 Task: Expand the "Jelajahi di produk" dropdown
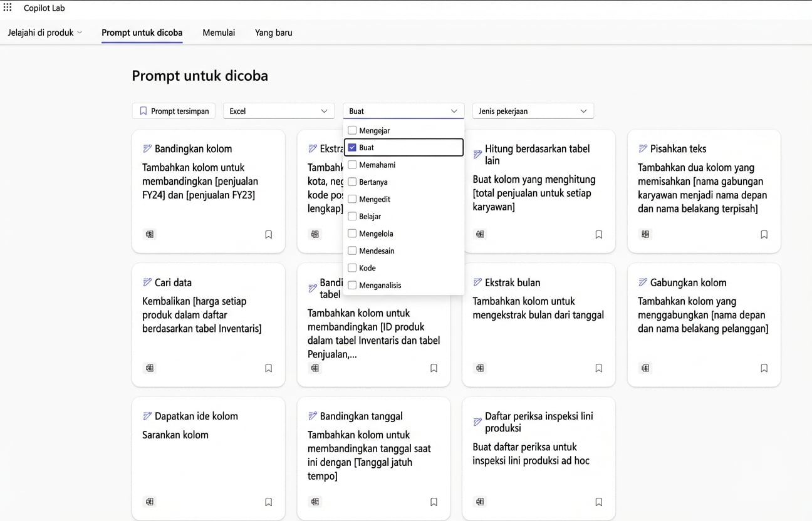click(x=44, y=32)
